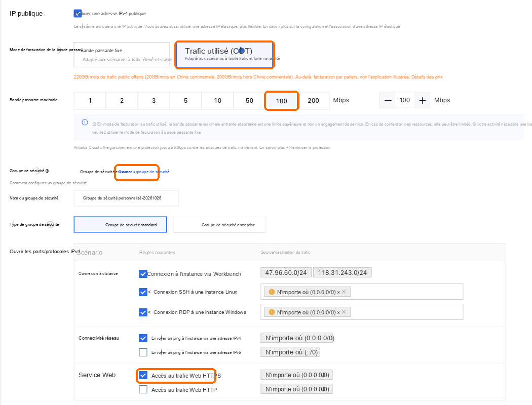Select the Trafic utilisé billing mode
532x405 pixels.
[x=224, y=55]
